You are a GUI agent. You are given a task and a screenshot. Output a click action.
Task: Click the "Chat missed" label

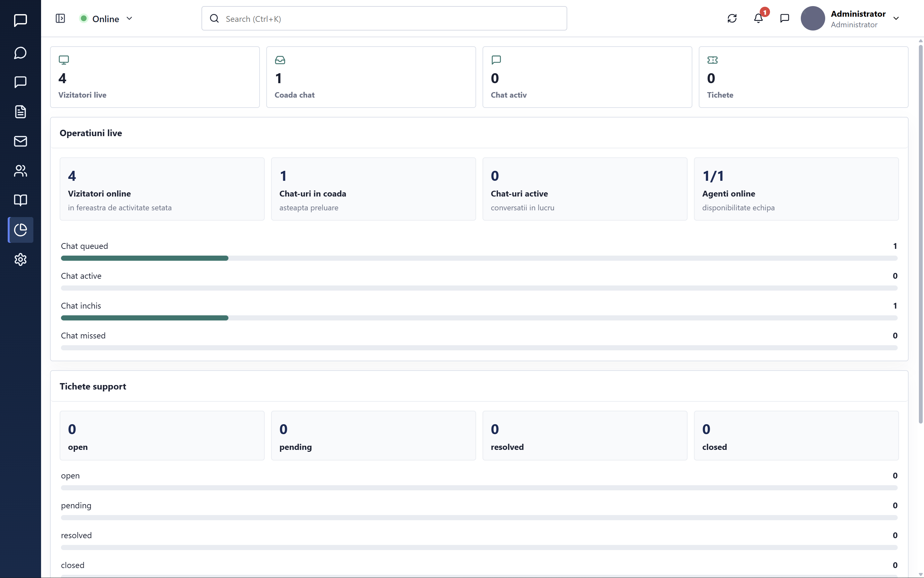(83, 336)
